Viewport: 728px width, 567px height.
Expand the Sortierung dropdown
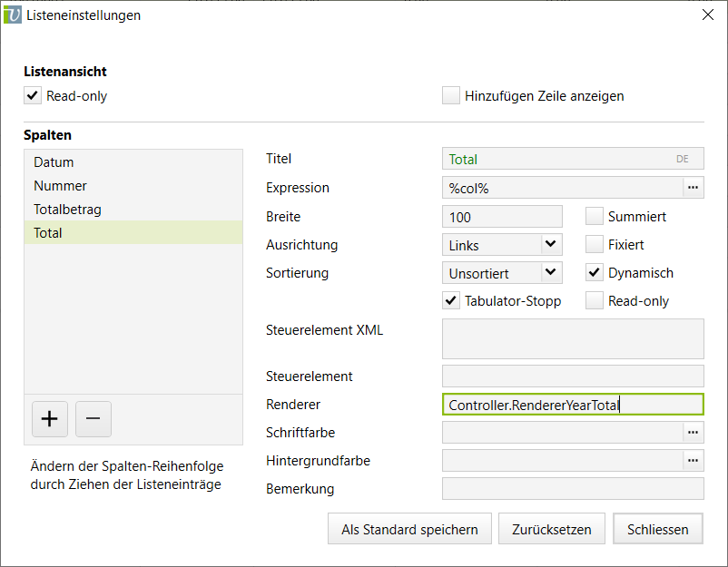[x=550, y=272]
